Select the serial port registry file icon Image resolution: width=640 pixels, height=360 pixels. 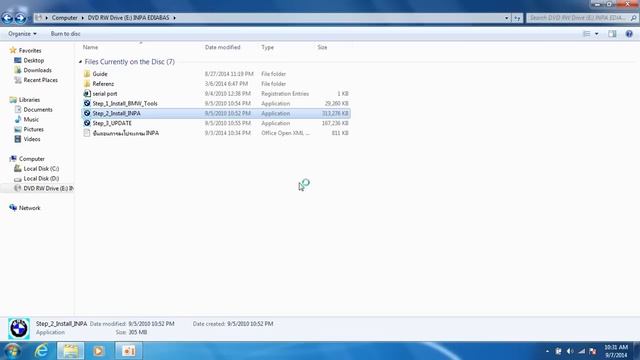click(x=87, y=93)
